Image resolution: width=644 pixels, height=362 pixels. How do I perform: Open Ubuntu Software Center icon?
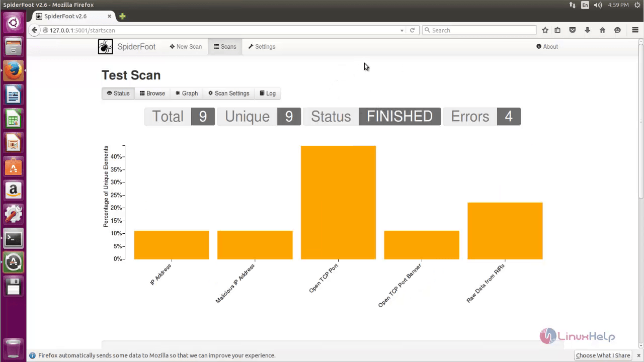coord(13,167)
